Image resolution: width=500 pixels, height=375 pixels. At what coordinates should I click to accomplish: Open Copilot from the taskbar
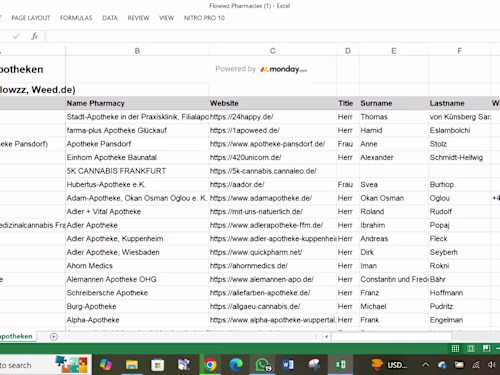coord(106,365)
